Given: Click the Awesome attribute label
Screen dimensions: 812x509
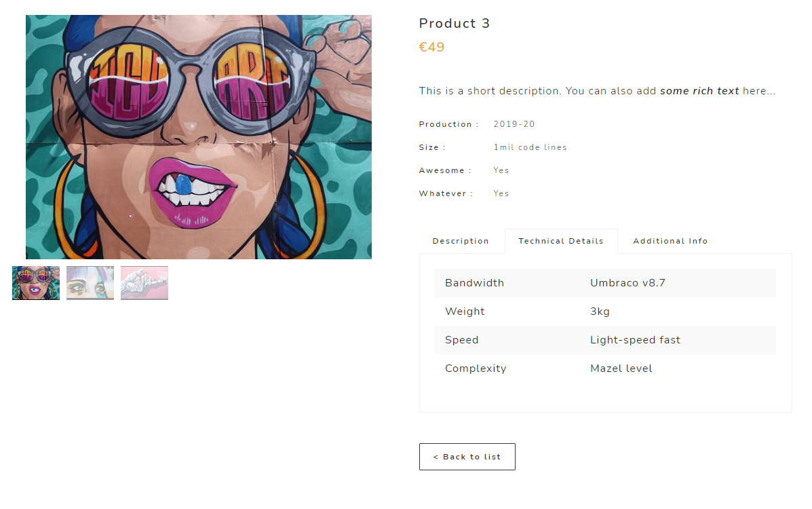Looking at the screenshot, I should point(445,170).
